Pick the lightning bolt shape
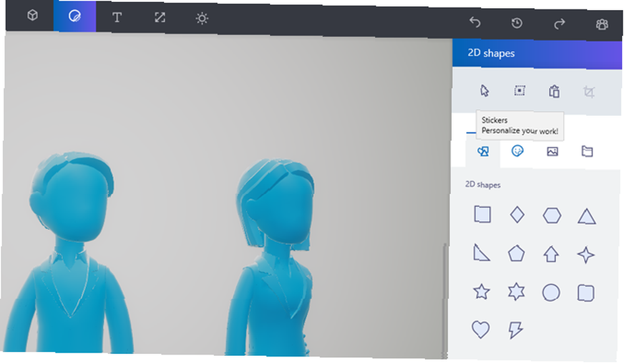Image resolution: width=624 pixels, height=364 pixels. (515, 330)
